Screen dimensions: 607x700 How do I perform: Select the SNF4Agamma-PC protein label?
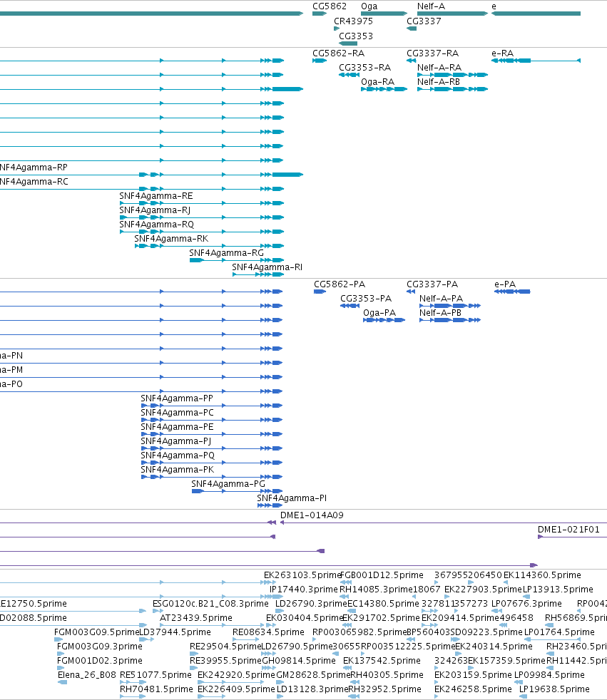[x=178, y=413]
